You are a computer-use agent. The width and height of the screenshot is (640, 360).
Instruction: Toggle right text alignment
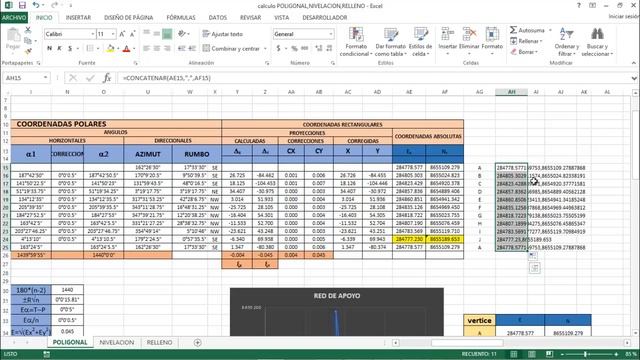pos(167,49)
